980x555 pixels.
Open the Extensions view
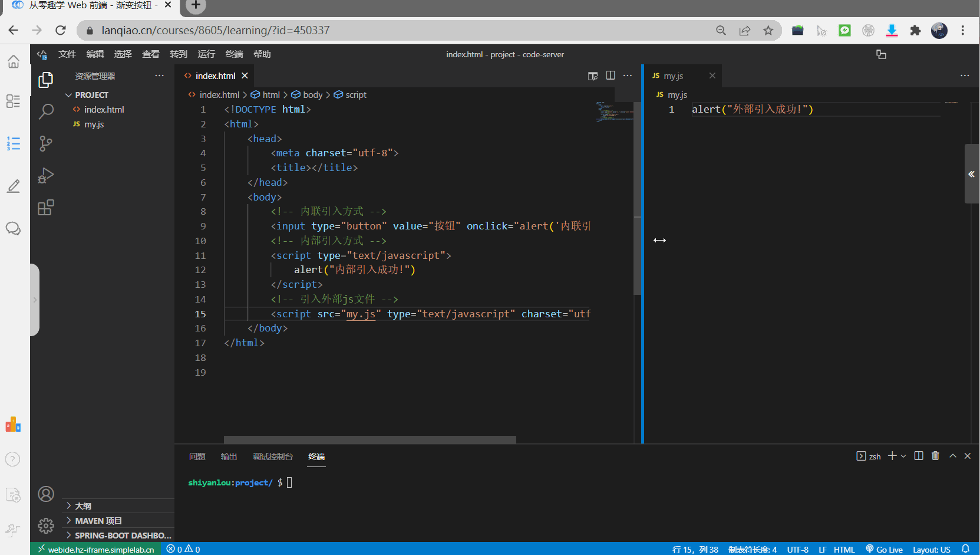coord(45,208)
